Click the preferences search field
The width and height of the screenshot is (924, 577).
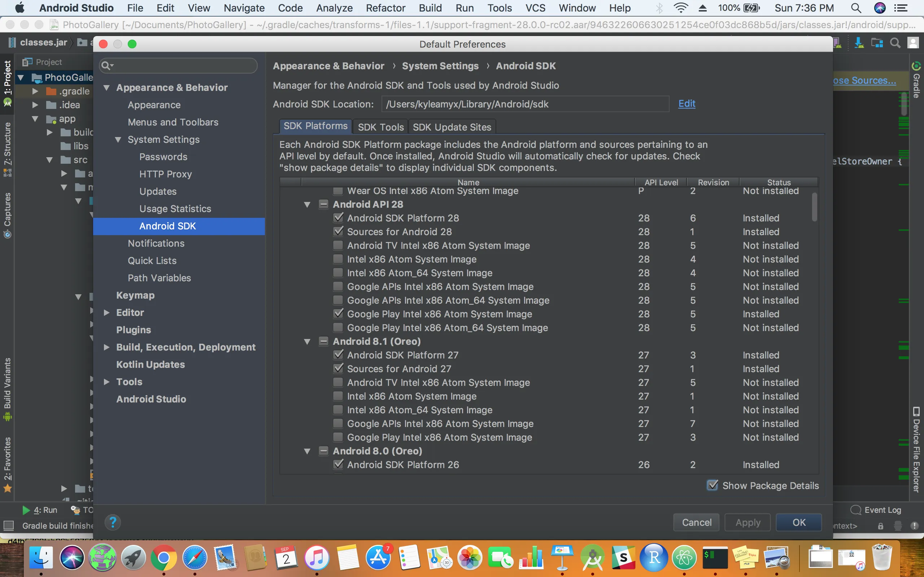coord(183,66)
